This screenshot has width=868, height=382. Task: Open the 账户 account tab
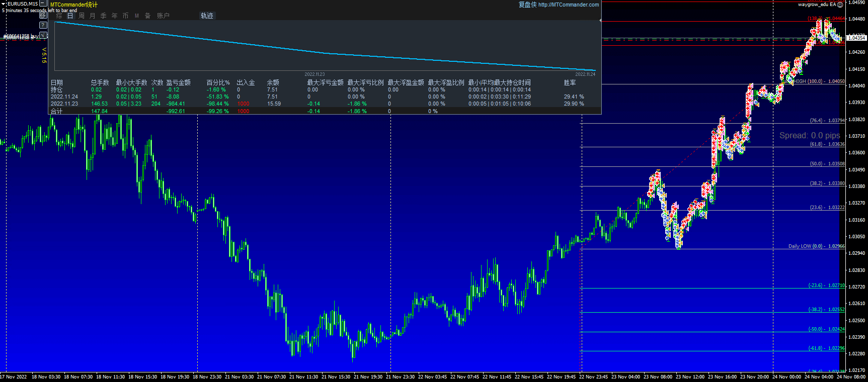point(163,16)
